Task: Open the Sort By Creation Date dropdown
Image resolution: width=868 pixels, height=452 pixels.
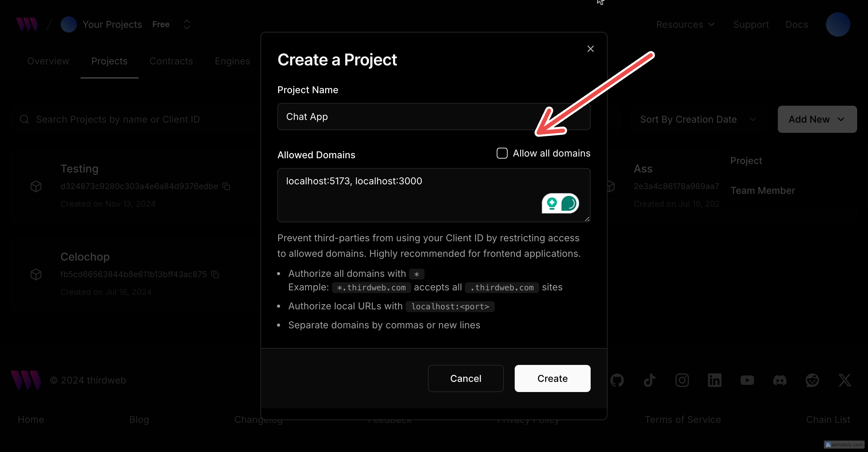Action: 697,119
